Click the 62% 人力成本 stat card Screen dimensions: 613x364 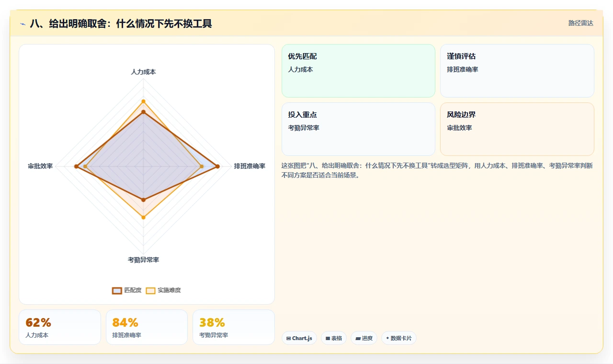click(60, 327)
